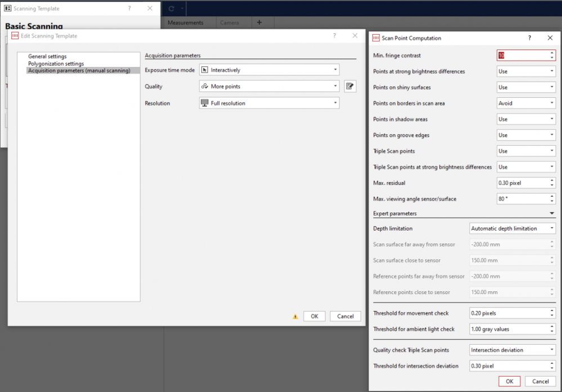Click the add tab plus icon
Viewport: 562px width, 392px height.
click(259, 22)
